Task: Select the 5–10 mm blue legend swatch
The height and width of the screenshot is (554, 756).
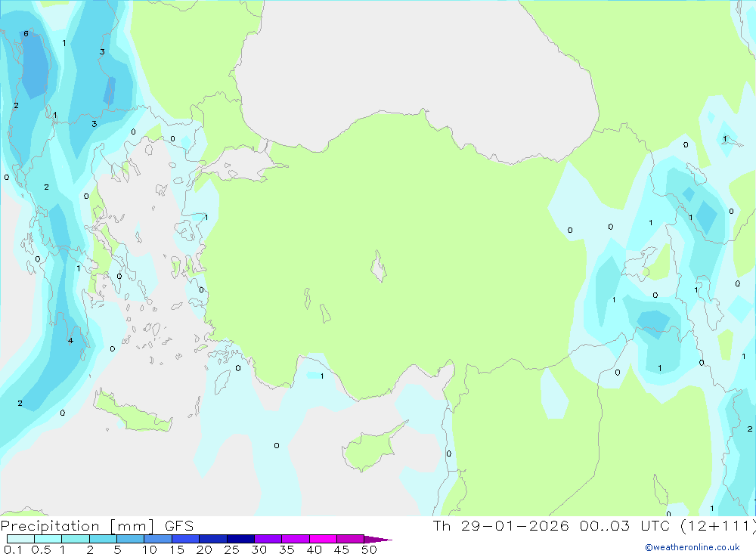Action: [131, 539]
